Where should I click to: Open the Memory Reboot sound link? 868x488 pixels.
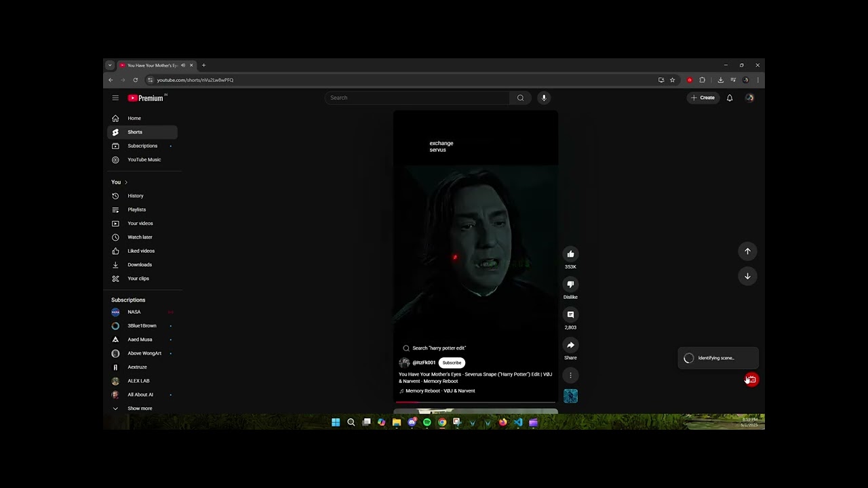pos(437,391)
